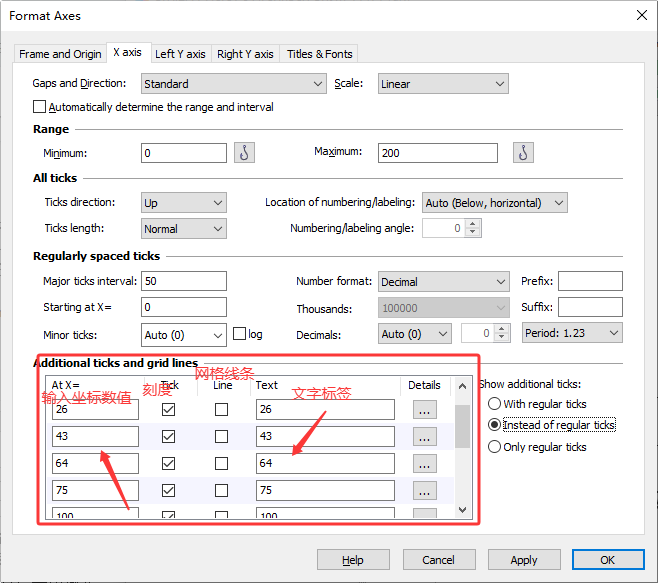
Task: Open Location of numbering/labeling dropdown
Action: click(495, 203)
